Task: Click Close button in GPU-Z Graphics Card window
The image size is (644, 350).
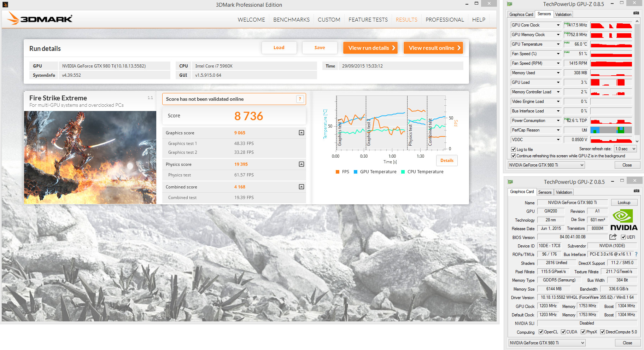Action: (x=627, y=343)
